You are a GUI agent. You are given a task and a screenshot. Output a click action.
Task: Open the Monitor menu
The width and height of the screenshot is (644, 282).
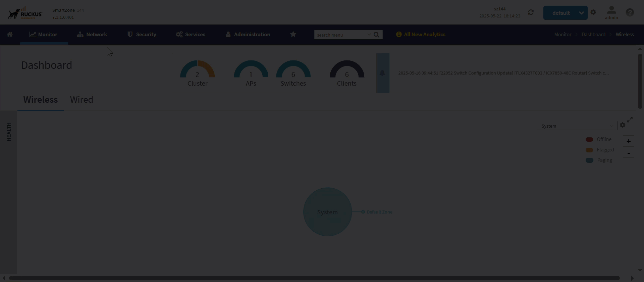[43, 34]
